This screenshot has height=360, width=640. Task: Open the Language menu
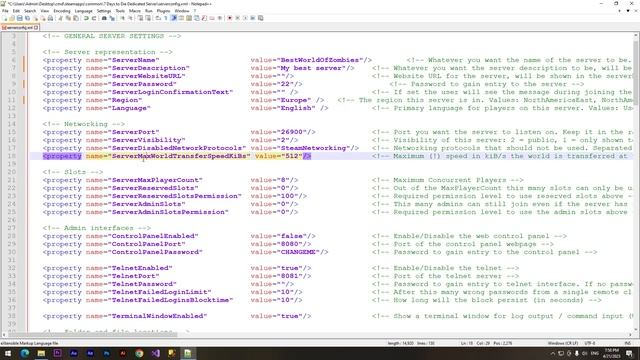(x=84, y=11)
